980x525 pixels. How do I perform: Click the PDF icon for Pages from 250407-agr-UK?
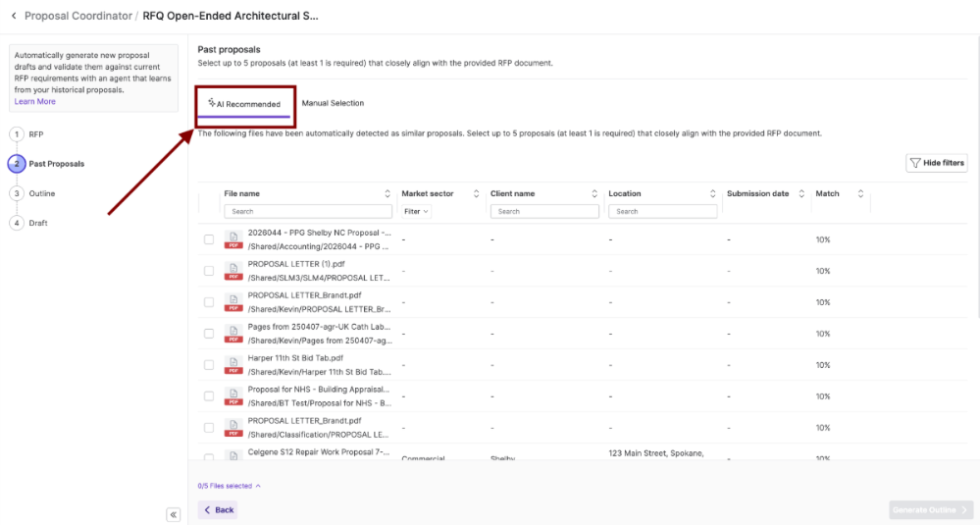coord(233,334)
